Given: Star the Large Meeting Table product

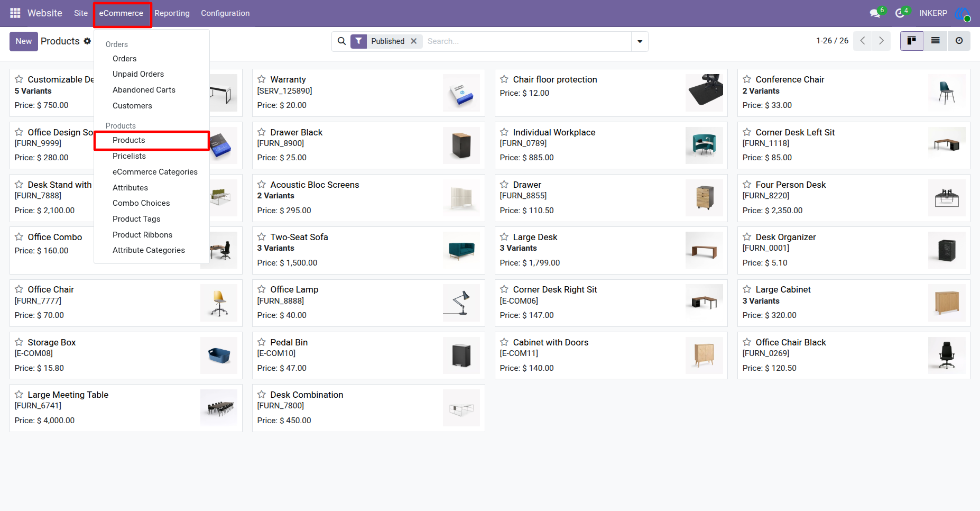Looking at the screenshot, I should tap(19, 395).
